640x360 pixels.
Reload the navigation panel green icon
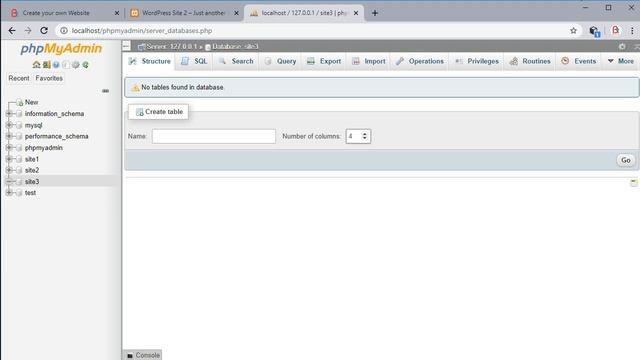[85, 64]
